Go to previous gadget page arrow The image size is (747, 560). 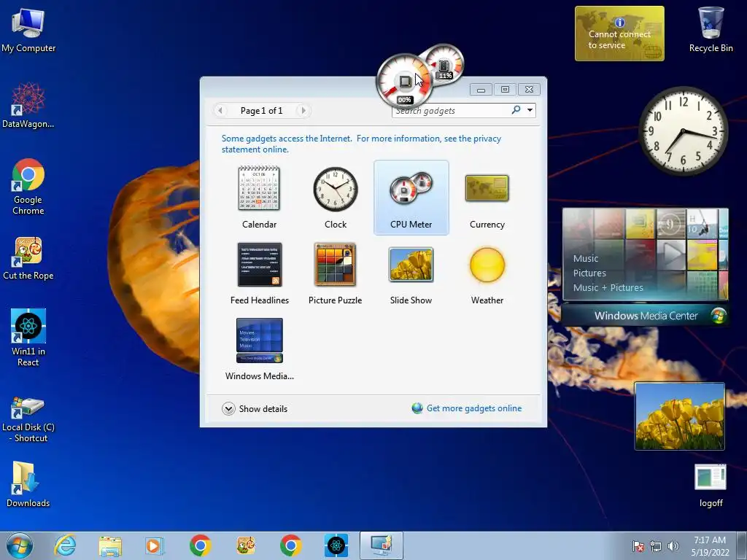pos(220,111)
